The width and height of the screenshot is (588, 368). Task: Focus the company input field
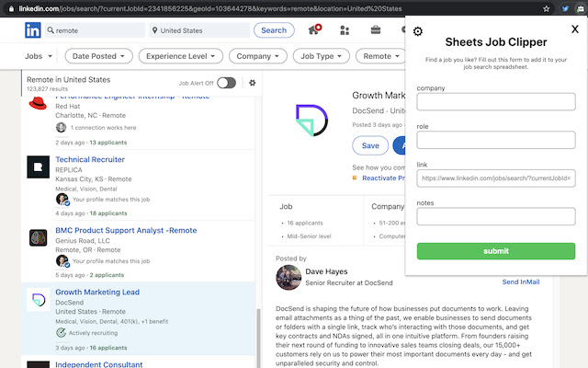click(x=496, y=102)
